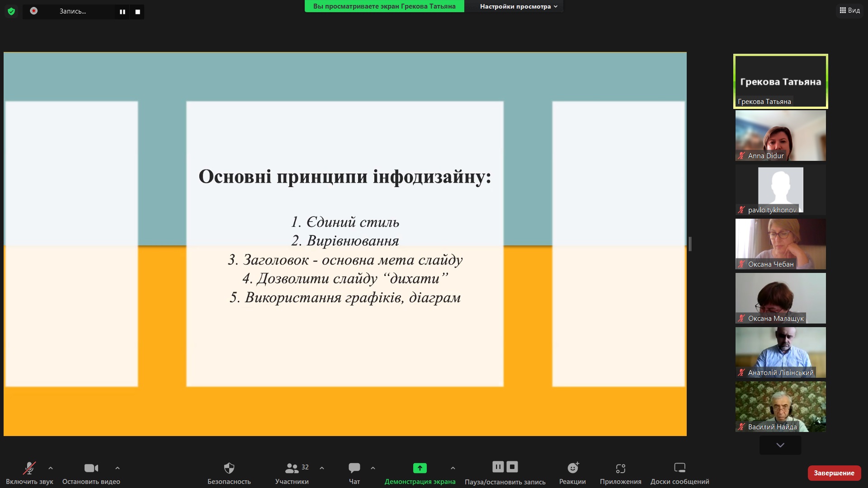Open the Chat bubble icon
Viewport: 868px width, 488px height.
point(354,468)
